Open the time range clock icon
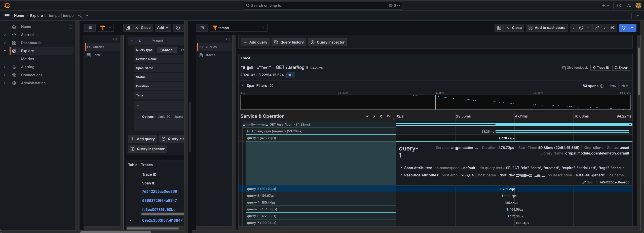 (x=581, y=28)
